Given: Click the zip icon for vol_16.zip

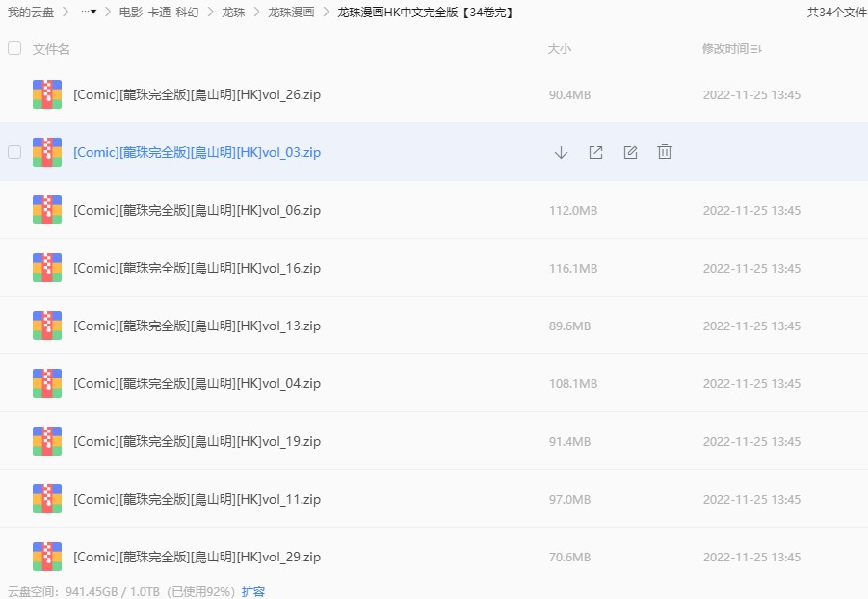Looking at the screenshot, I should coord(47,268).
